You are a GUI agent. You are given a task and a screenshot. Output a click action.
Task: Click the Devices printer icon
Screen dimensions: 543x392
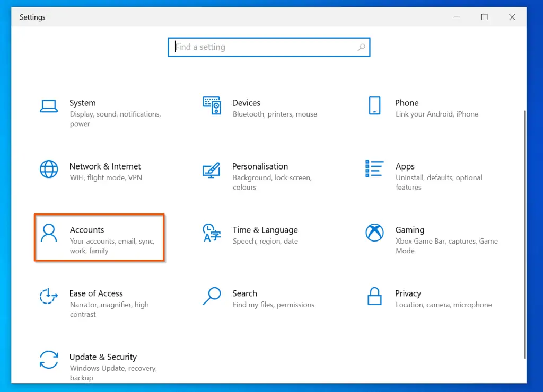tap(212, 106)
